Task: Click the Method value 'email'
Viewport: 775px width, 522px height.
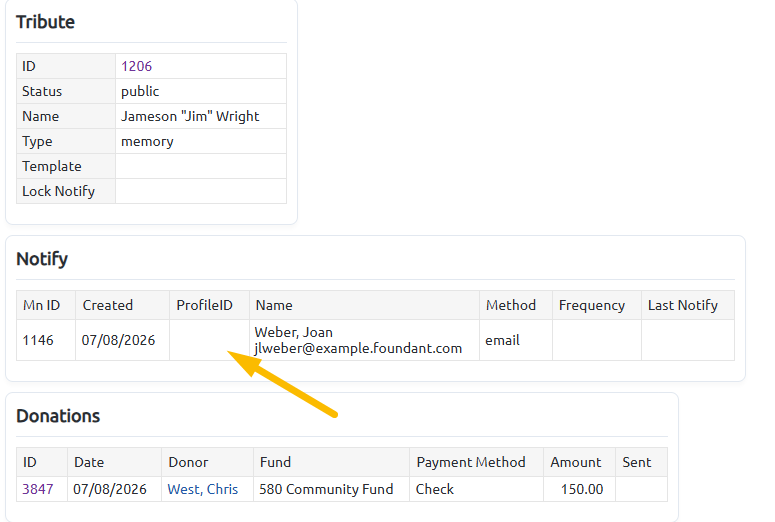Action: click(502, 340)
